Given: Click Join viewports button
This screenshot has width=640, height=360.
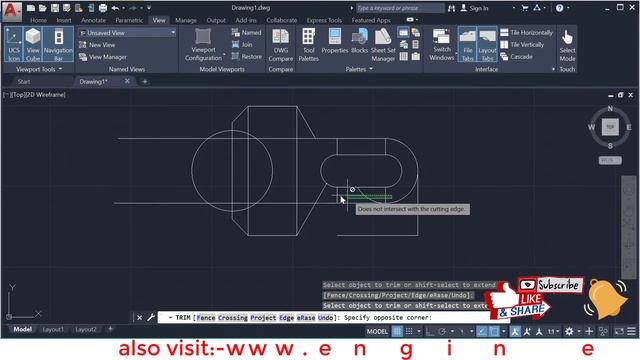Looking at the screenshot, I should pyautogui.click(x=242, y=44).
